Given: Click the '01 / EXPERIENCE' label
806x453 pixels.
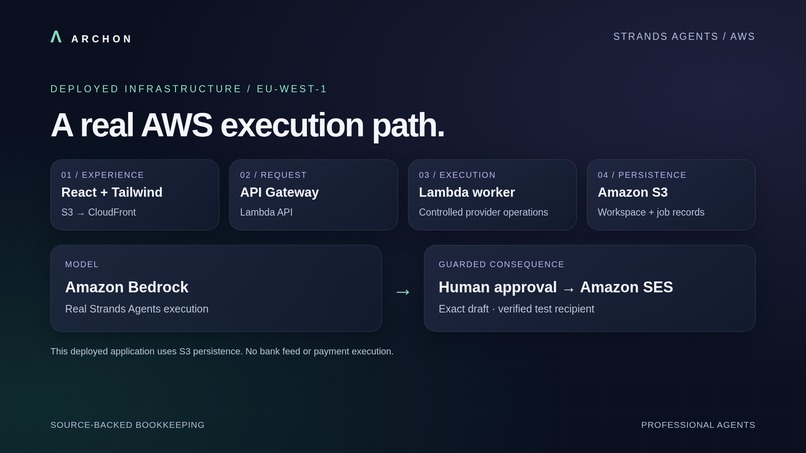Looking at the screenshot, I should tap(102, 175).
